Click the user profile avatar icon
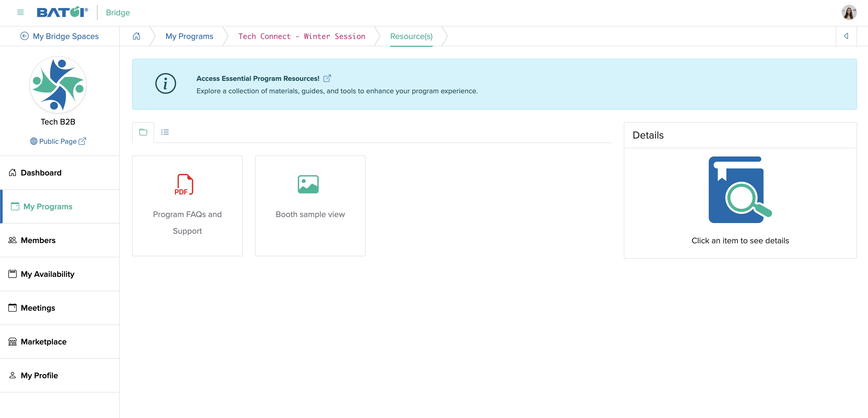The height and width of the screenshot is (418, 868). click(848, 12)
